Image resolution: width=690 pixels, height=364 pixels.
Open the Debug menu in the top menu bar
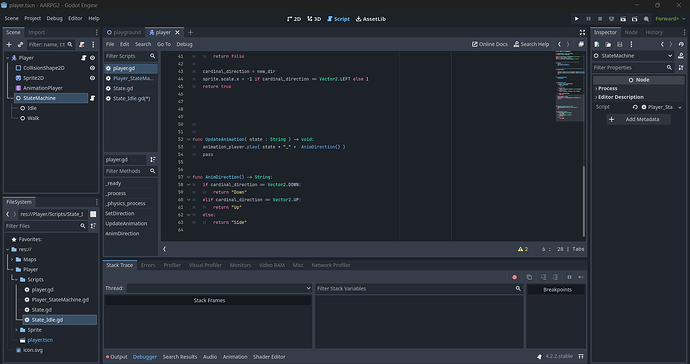click(55, 18)
